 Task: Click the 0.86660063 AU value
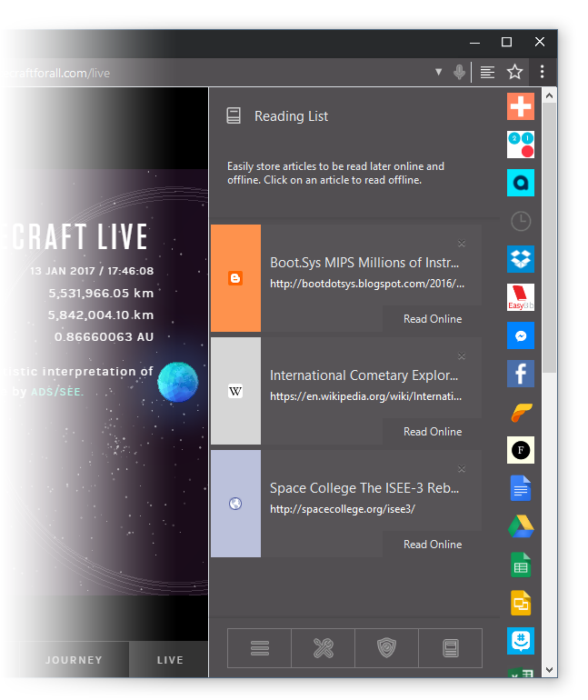[x=104, y=336]
